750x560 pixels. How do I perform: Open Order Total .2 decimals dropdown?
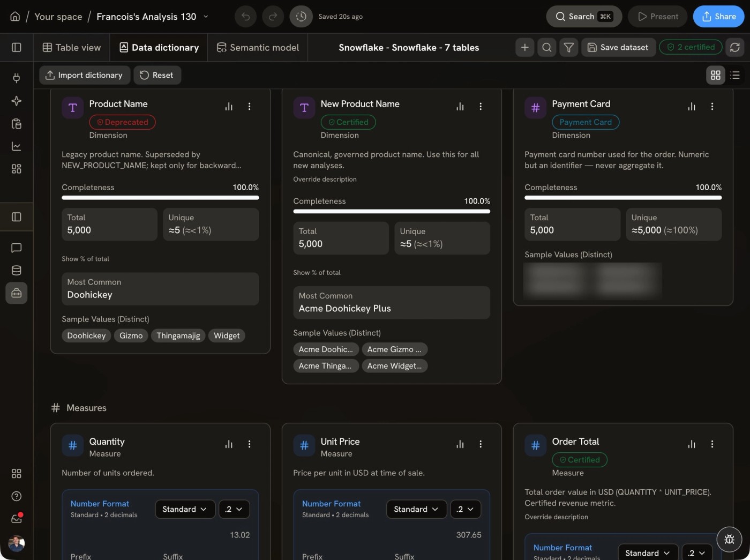pos(697,553)
